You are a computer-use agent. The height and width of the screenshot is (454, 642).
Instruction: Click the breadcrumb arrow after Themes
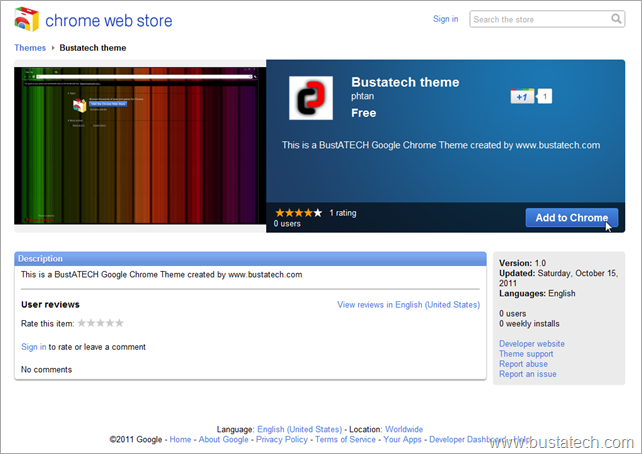tap(53, 48)
